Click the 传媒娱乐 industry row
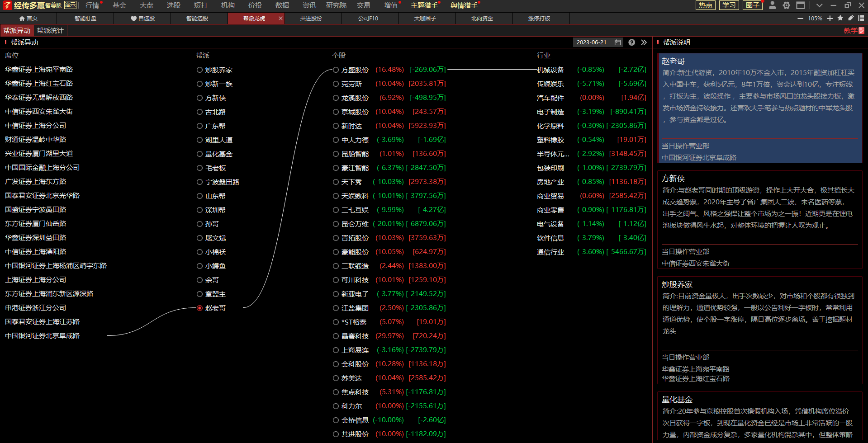Image resolution: width=868 pixels, height=443 pixels. [x=591, y=84]
